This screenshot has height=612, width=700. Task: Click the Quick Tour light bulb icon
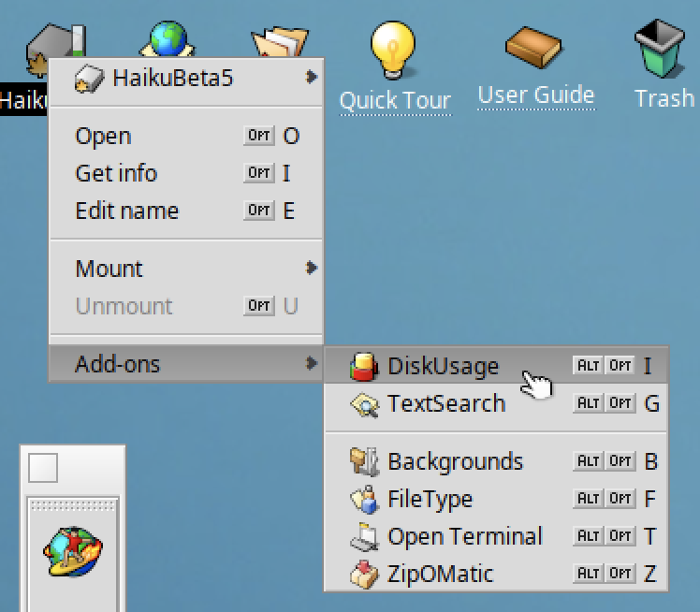tap(393, 51)
